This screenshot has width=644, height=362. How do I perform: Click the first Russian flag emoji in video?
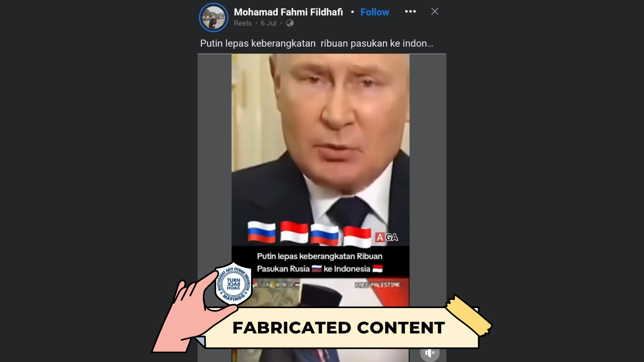[262, 232]
